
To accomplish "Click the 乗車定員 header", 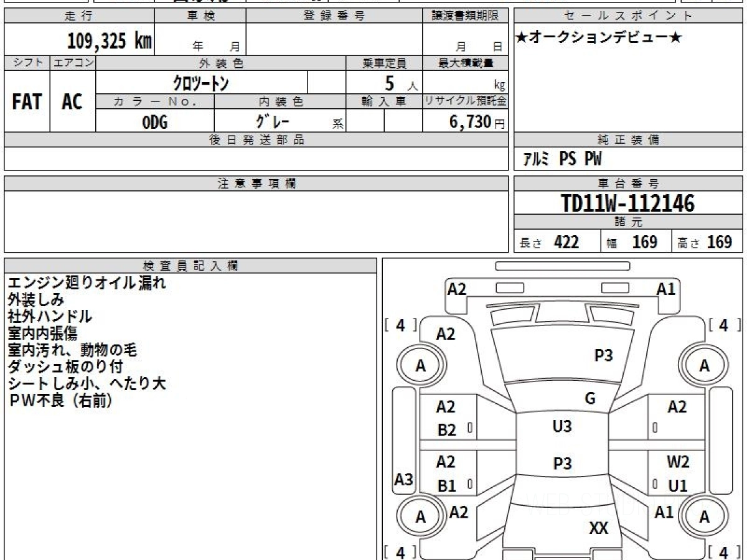I will (x=384, y=63).
